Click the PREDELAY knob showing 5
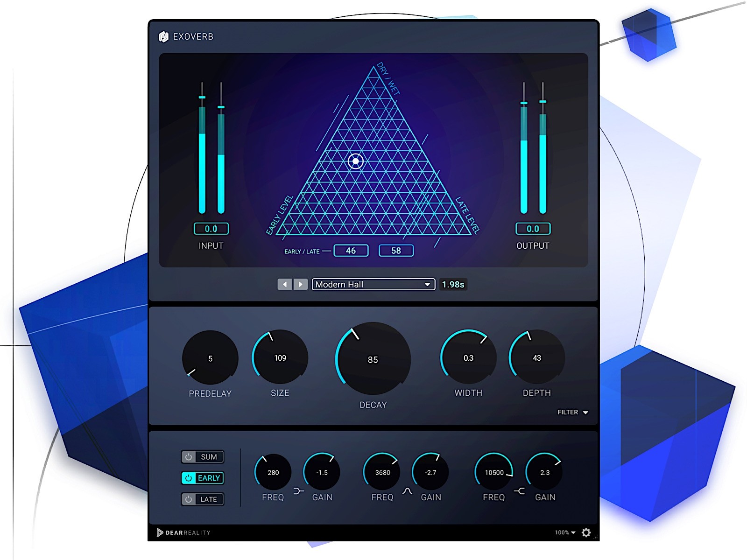The width and height of the screenshot is (747, 560). [x=210, y=358]
